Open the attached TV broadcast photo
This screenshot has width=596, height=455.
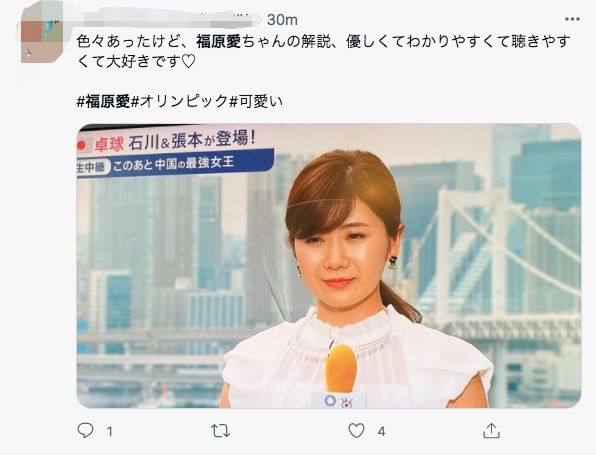tap(329, 266)
